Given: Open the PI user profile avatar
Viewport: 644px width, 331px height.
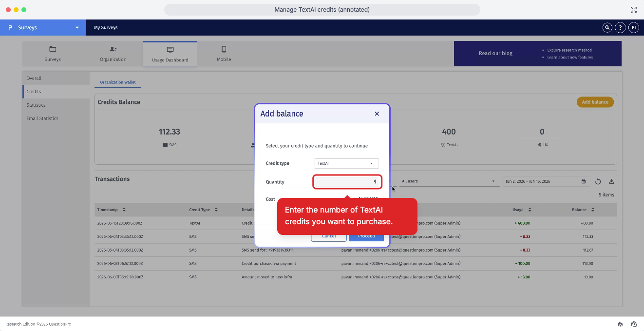Looking at the screenshot, I should click(633, 28).
